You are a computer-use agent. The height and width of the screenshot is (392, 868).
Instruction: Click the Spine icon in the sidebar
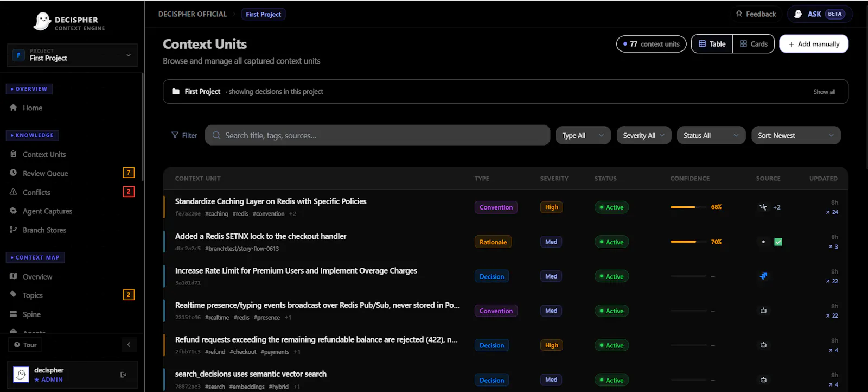click(x=14, y=314)
